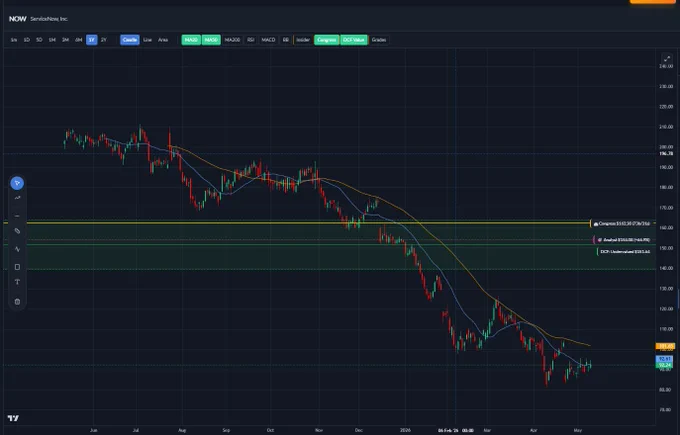Enable the Grades overlay
Screen dimensions: 680x435
(x=379, y=40)
